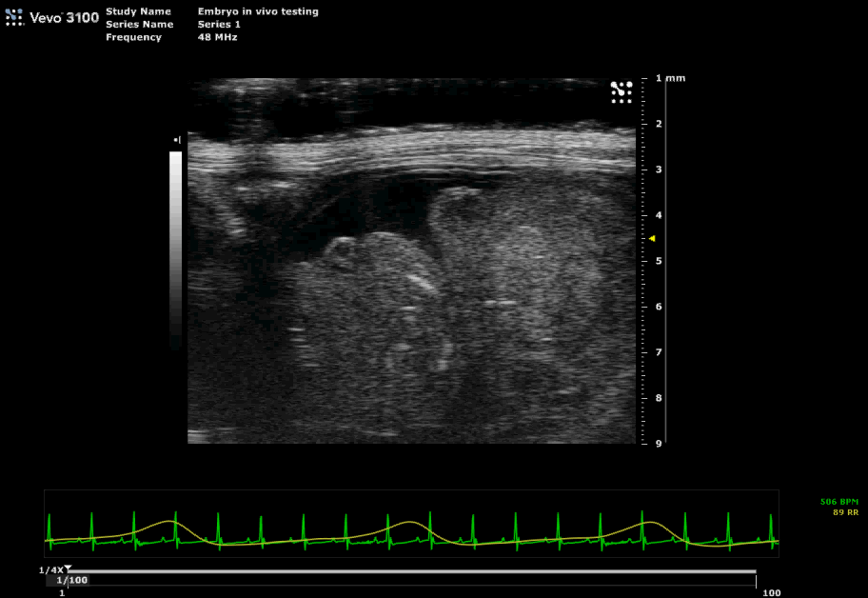Click the 'Study Name' label
Image resolution: width=868 pixels, height=598 pixels.
pos(138,11)
